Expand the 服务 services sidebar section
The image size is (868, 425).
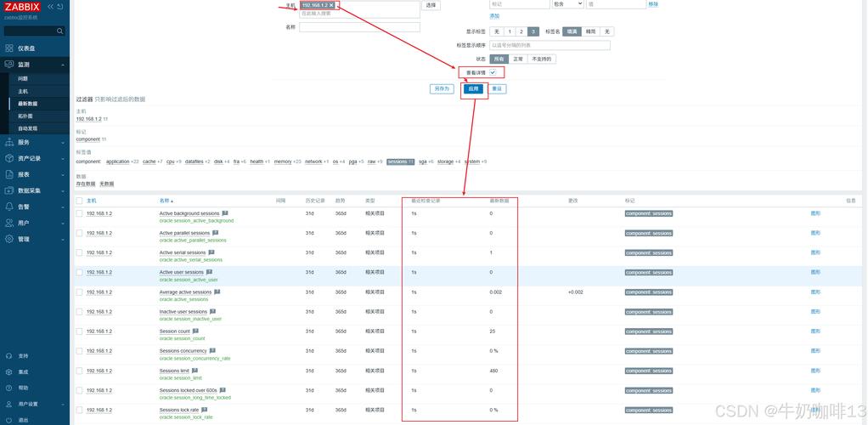tap(24, 142)
